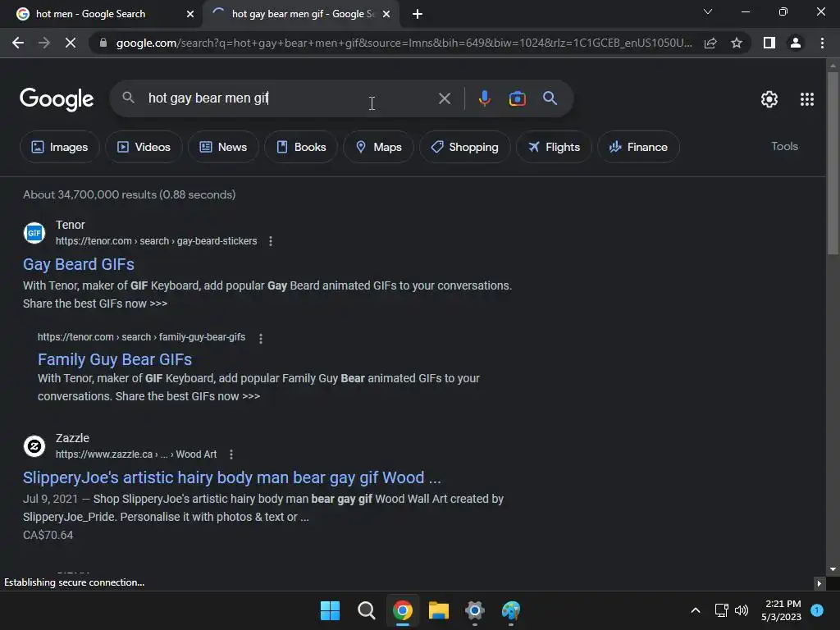Open the Windows Start menu
This screenshot has width=840, height=630.
point(330,610)
